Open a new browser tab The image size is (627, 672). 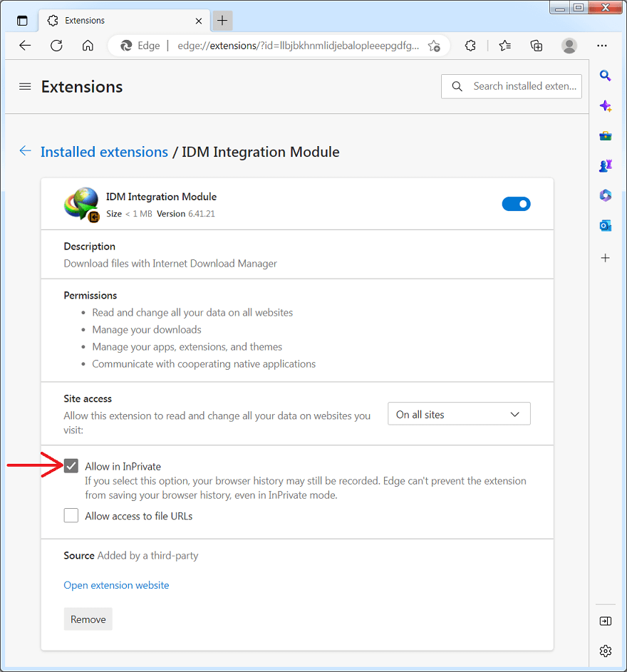point(222,21)
